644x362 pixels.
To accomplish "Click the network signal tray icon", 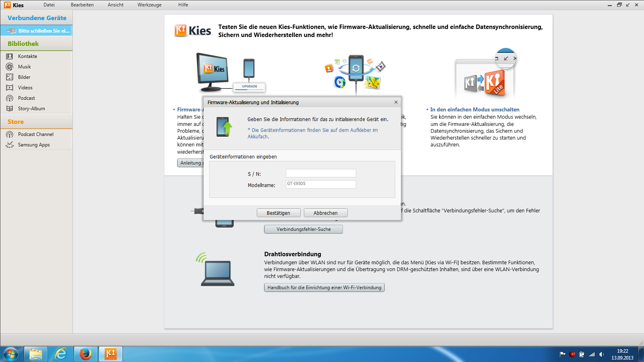I will tap(592, 354).
